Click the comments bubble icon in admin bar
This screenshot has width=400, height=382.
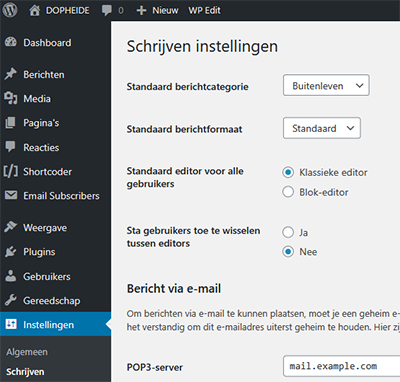[107, 10]
